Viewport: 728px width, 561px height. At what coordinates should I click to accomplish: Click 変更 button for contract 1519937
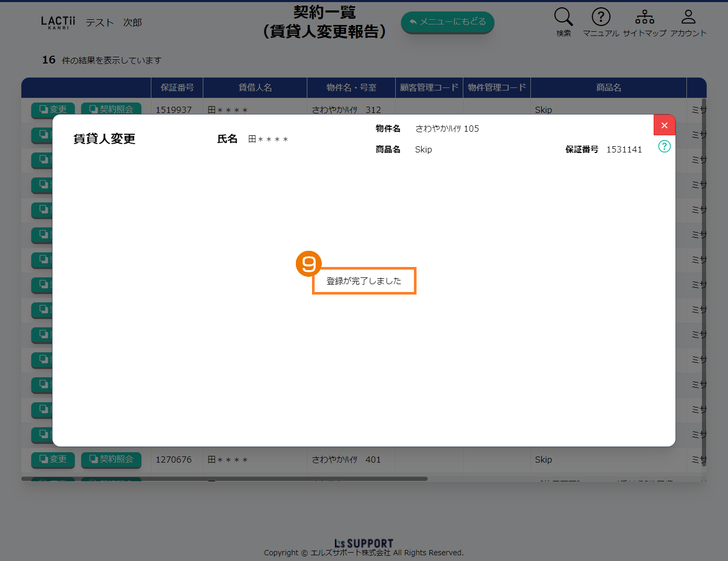pos(53,109)
